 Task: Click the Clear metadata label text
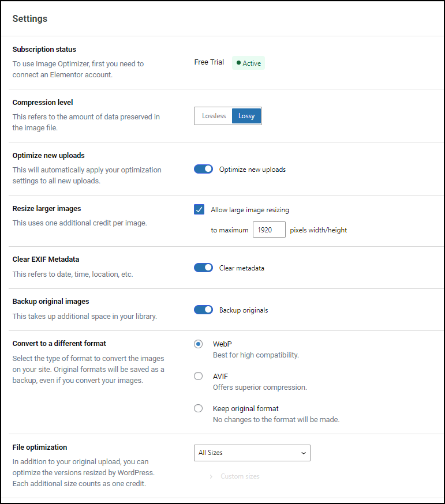242,268
